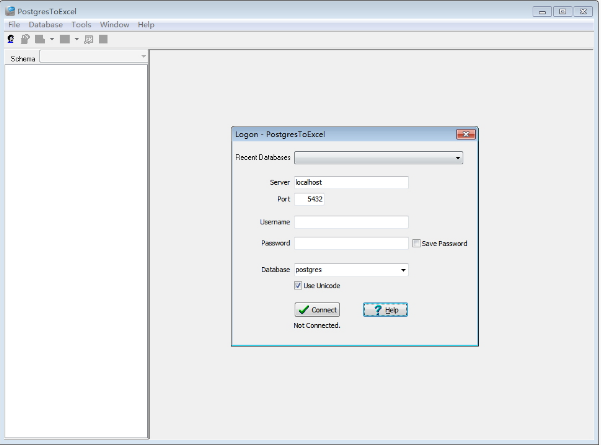The image size is (601, 445).
Task: Focus the Server field containing localhost
Action: point(351,182)
